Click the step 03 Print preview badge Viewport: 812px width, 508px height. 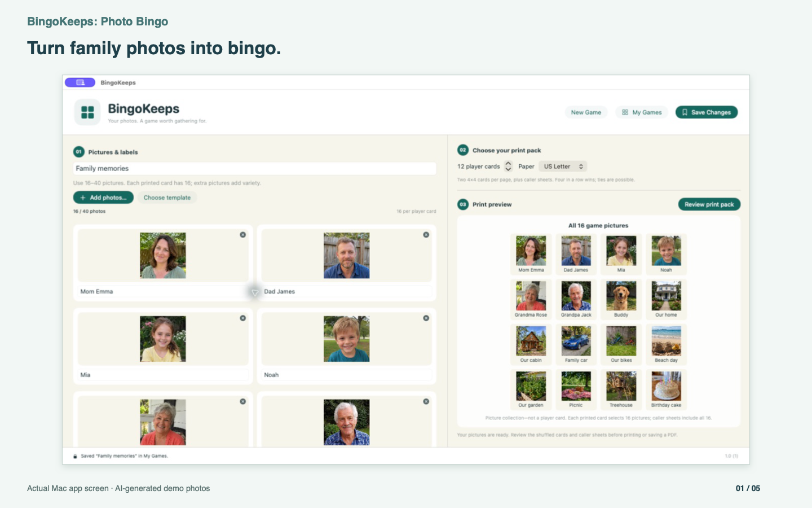tap(463, 204)
